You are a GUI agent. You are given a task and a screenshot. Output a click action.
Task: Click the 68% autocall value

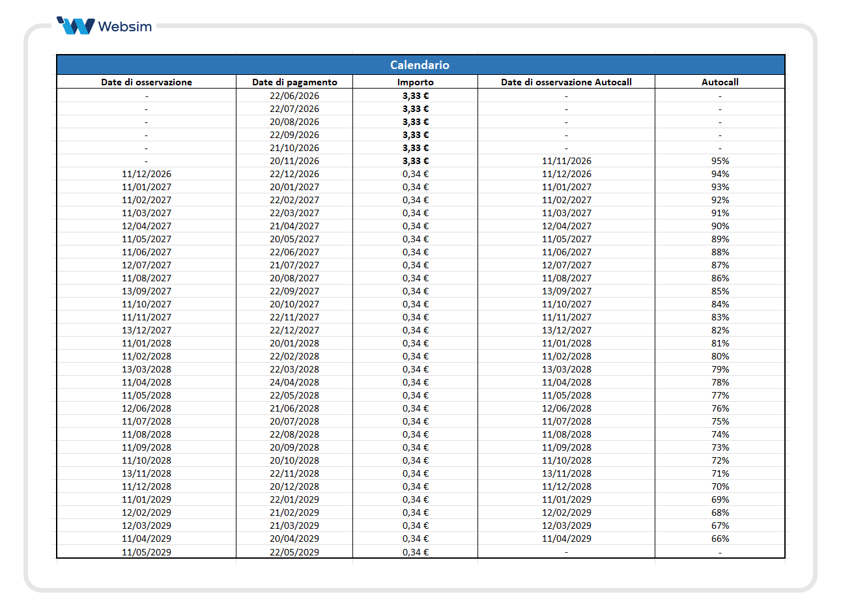720,512
